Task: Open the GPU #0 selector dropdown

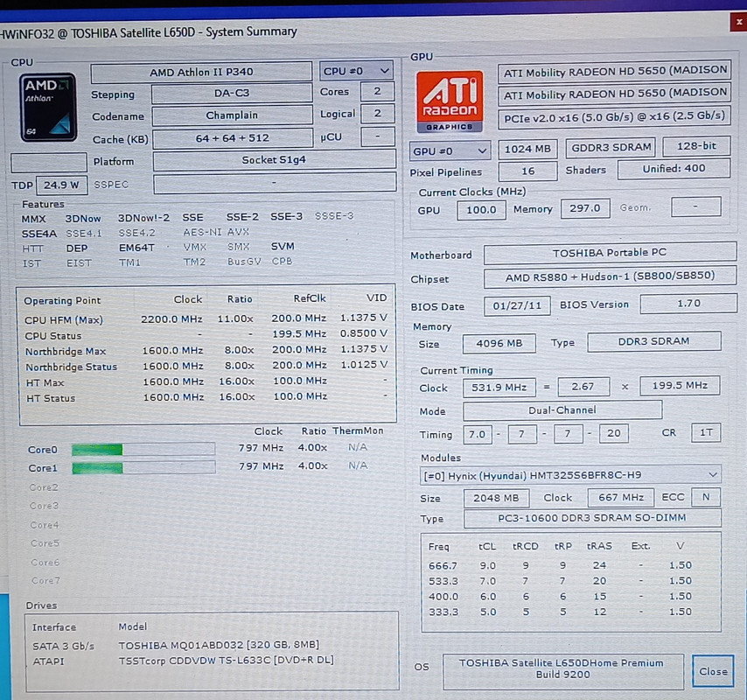Action: tap(450, 151)
